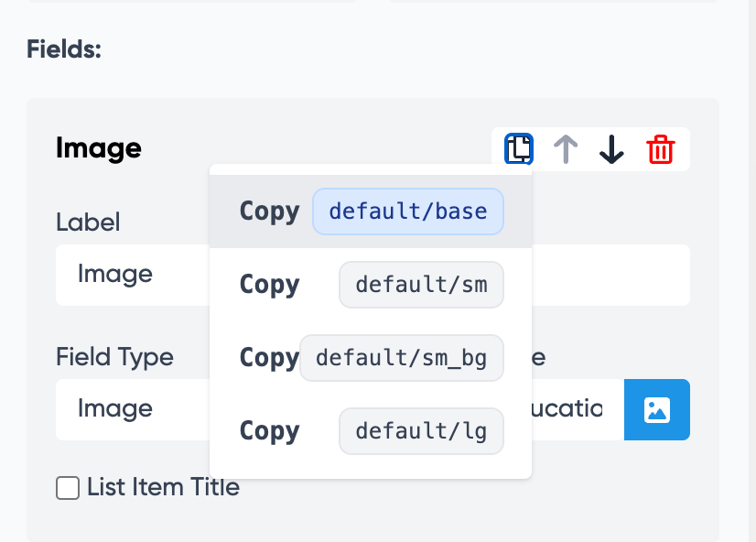This screenshot has width=756, height=542.
Task: Select the Copy default/lg menu entry
Action: 269,431
